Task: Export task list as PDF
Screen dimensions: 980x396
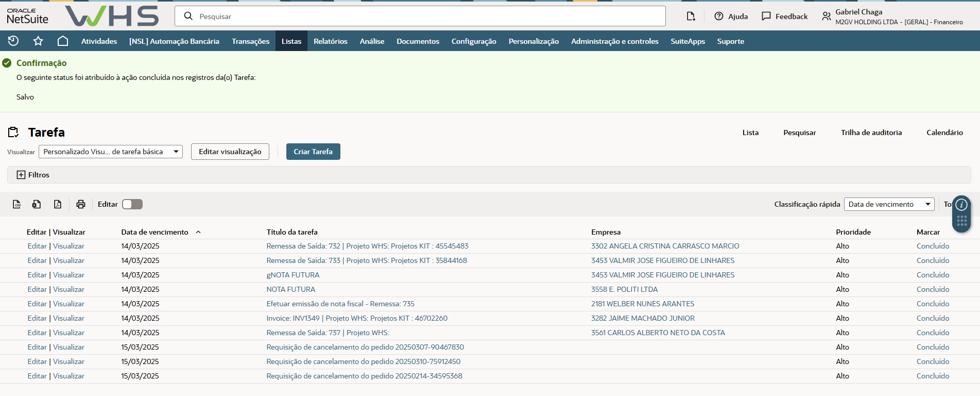Action: 58,204
